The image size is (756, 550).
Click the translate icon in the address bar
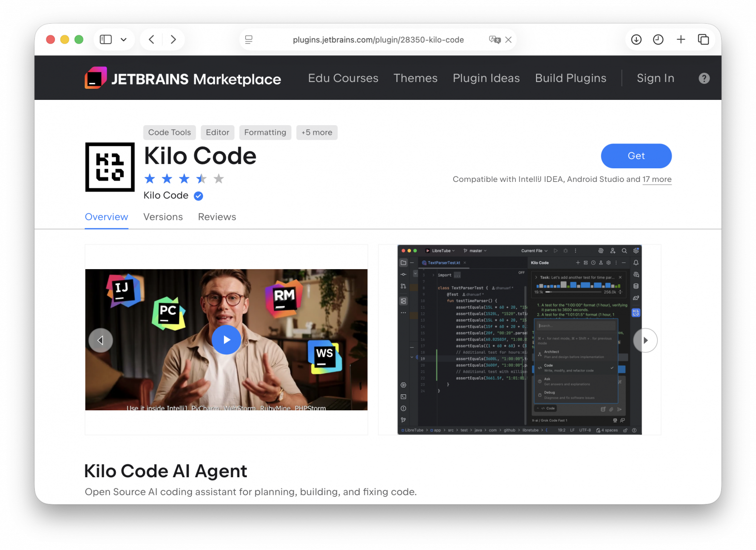(x=495, y=40)
